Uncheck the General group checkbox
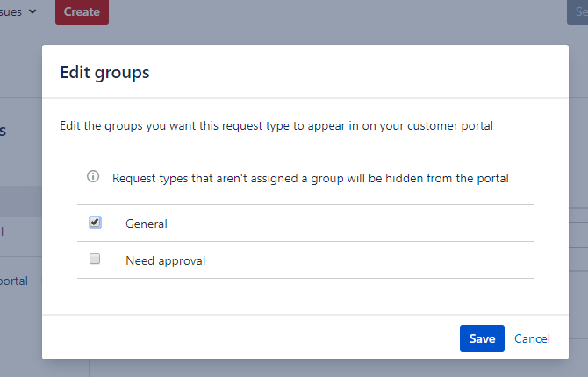This screenshot has width=588, height=377. point(95,222)
